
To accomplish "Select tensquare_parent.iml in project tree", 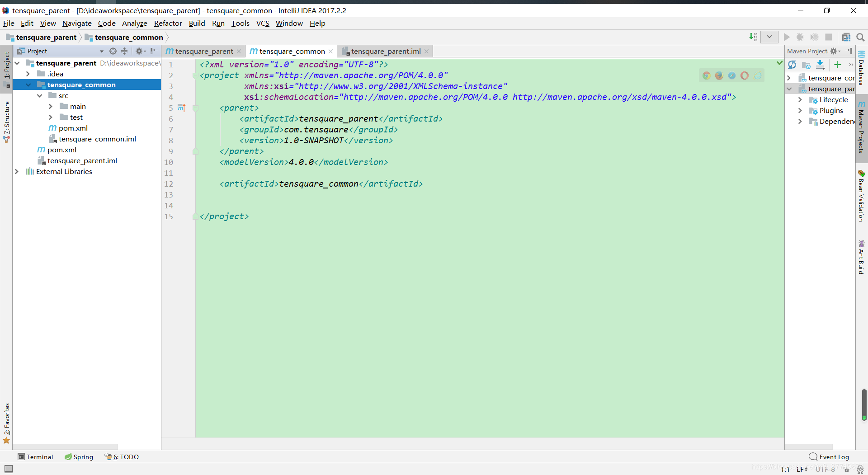I will tap(82, 160).
